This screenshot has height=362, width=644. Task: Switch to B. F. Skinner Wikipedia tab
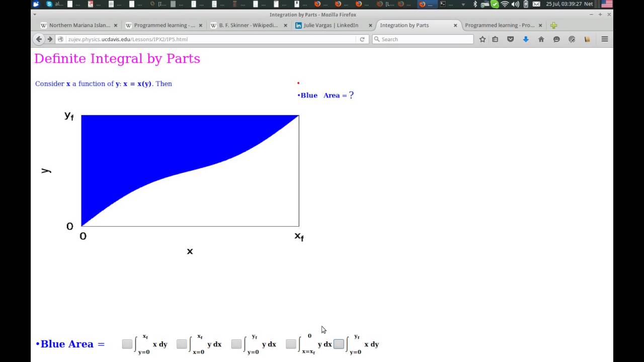click(x=249, y=25)
